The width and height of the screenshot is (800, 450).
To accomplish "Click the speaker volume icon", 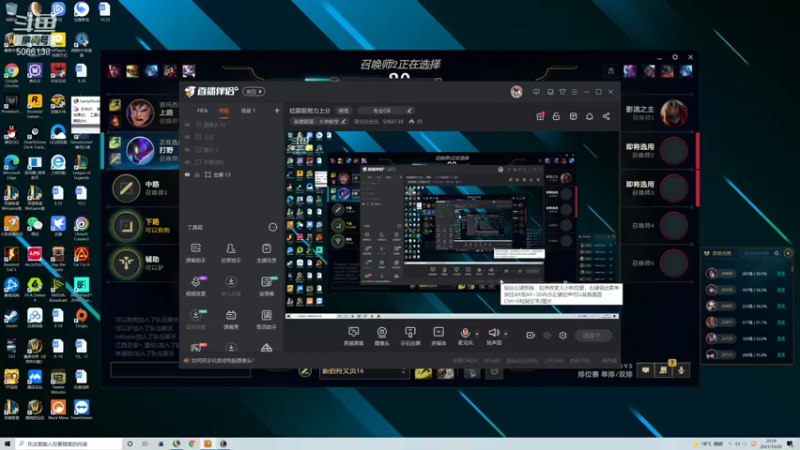I will coord(493,333).
